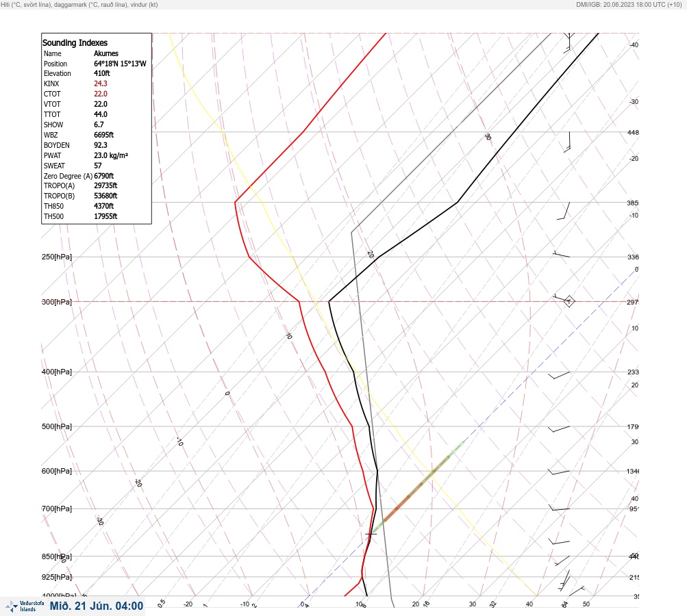Click the cross marker on the temperature curve

[371, 534]
